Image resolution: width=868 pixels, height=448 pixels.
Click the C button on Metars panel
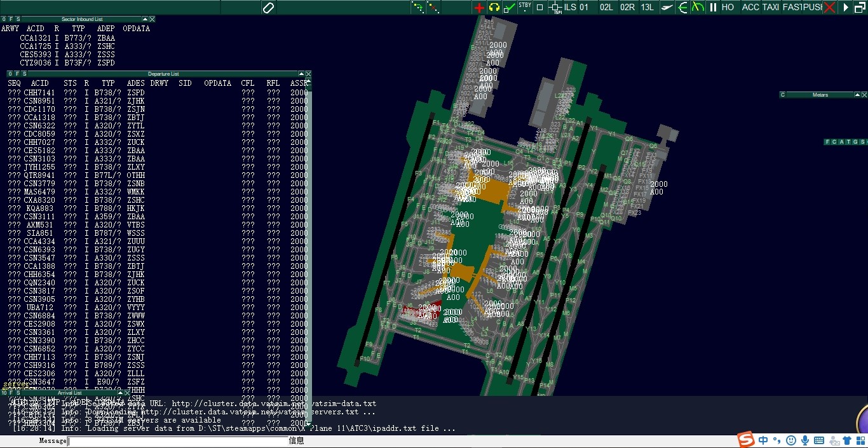[x=783, y=95]
